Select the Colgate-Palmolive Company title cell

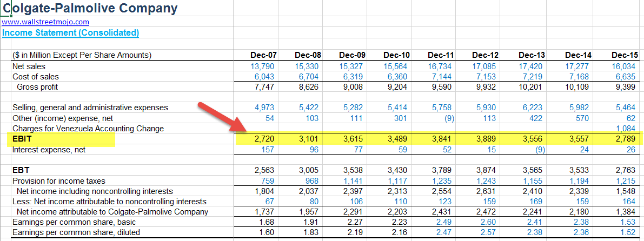click(90, 8)
